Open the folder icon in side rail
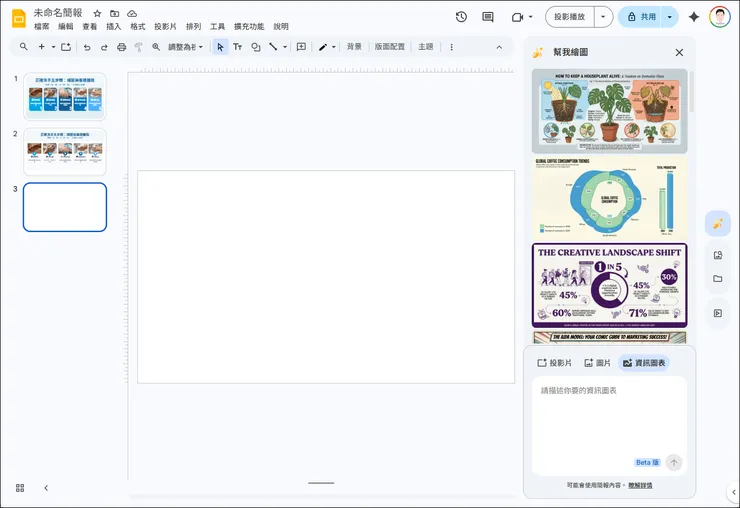Image resolution: width=740 pixels, height=508 pixels. pyautogui.click(x=718, y=279)
